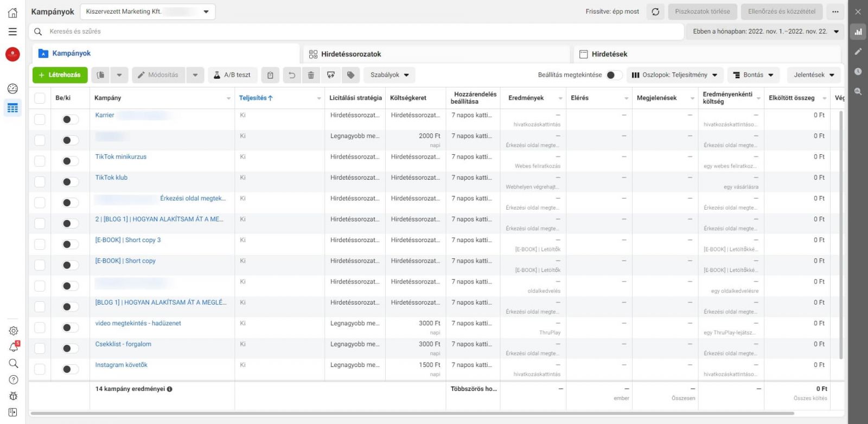Click the trash delete icon in toolbar
Image resolution: width=868 pixels, height=424 pixels.
pos(311,75)
